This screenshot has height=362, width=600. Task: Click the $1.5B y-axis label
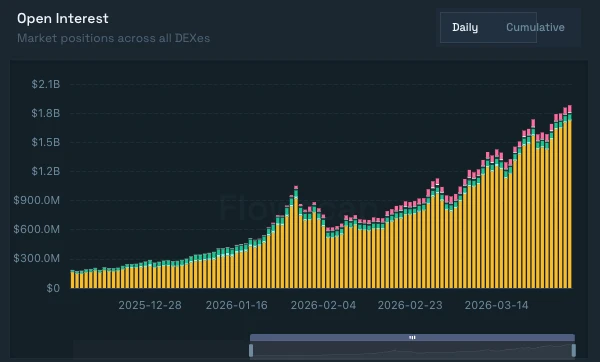46,142
